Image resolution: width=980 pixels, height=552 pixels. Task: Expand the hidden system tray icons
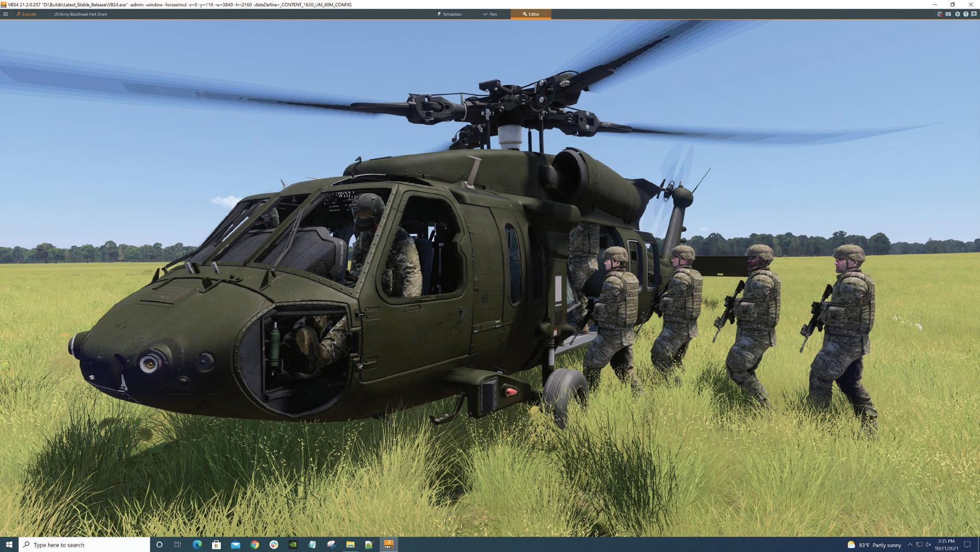pyautogui.click(x=910, y=544)
